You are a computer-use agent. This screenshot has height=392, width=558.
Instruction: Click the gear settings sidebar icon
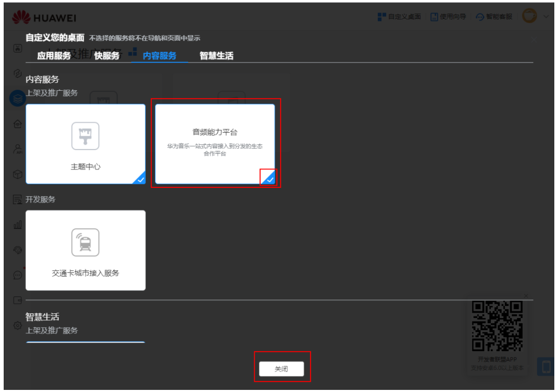(18, 325)
